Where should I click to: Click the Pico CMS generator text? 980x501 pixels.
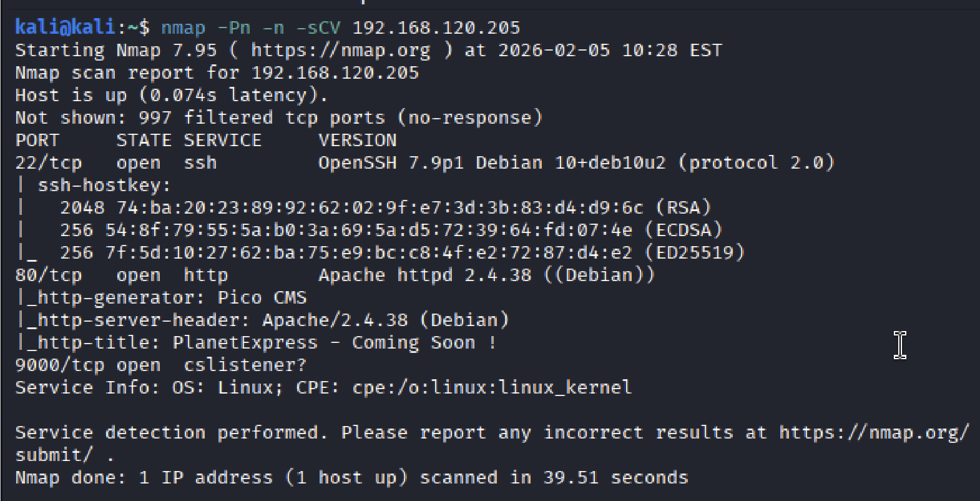(x=262, y=298)
